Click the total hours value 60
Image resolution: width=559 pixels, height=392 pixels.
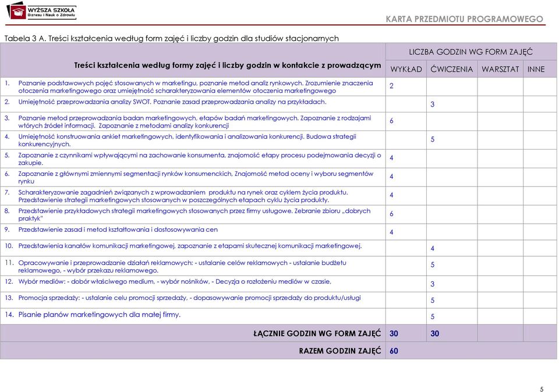(x=394, y=351)
